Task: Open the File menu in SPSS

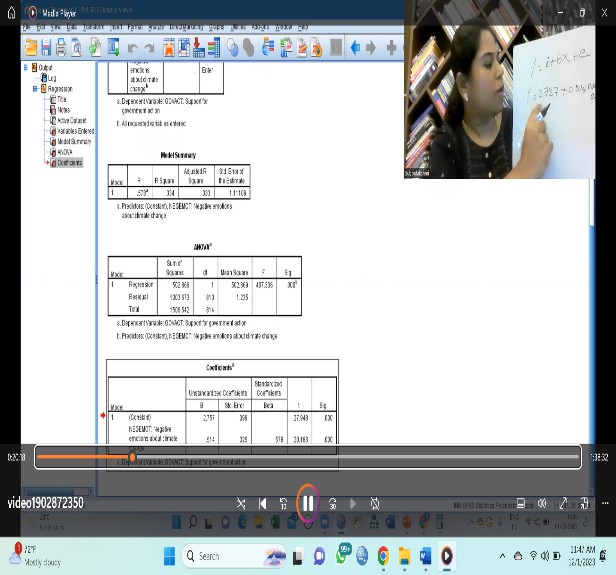Action: 26,27
